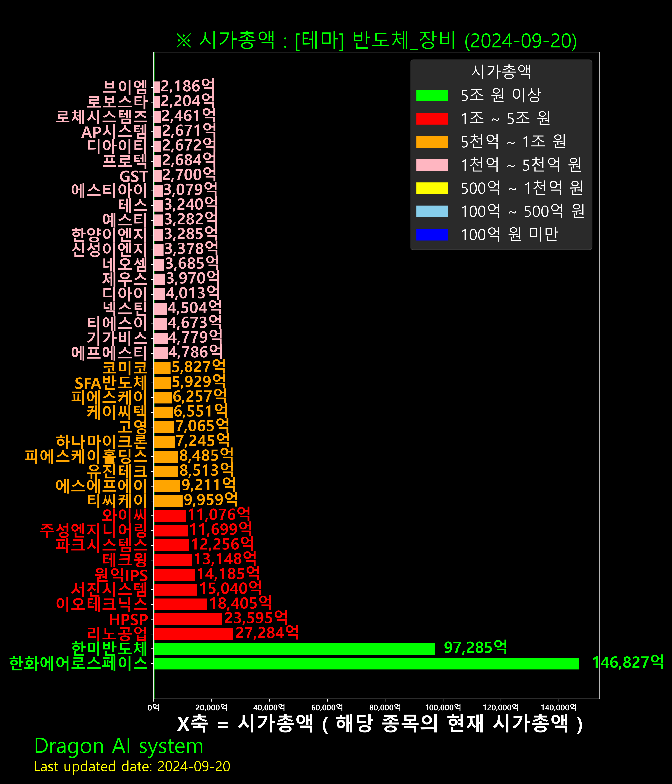Click the 고영 label
672x784 pixels.
132,427
